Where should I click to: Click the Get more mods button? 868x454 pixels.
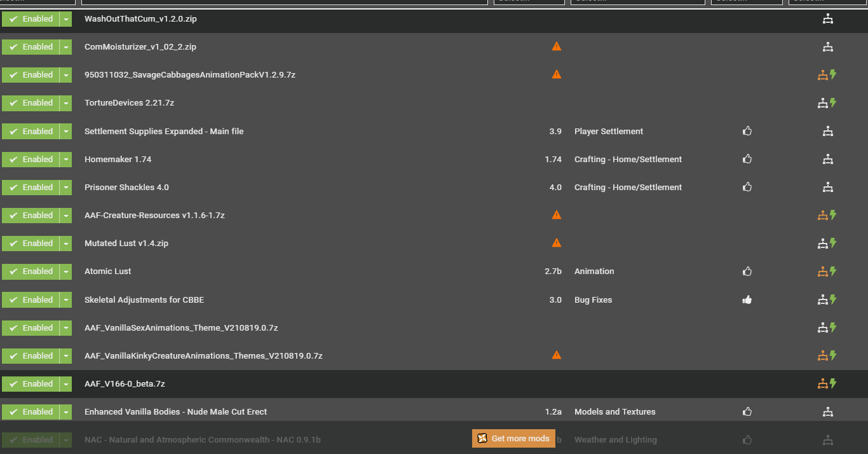[x=513, y=438]
